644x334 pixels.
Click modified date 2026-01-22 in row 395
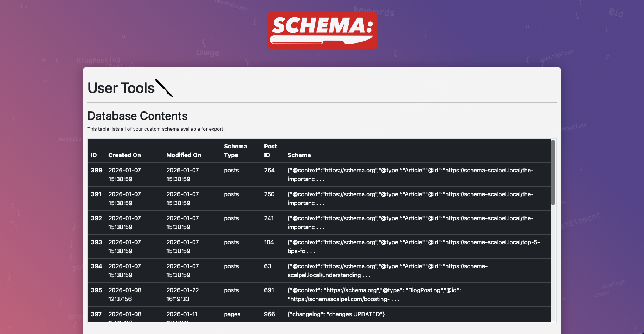[182, 290]
